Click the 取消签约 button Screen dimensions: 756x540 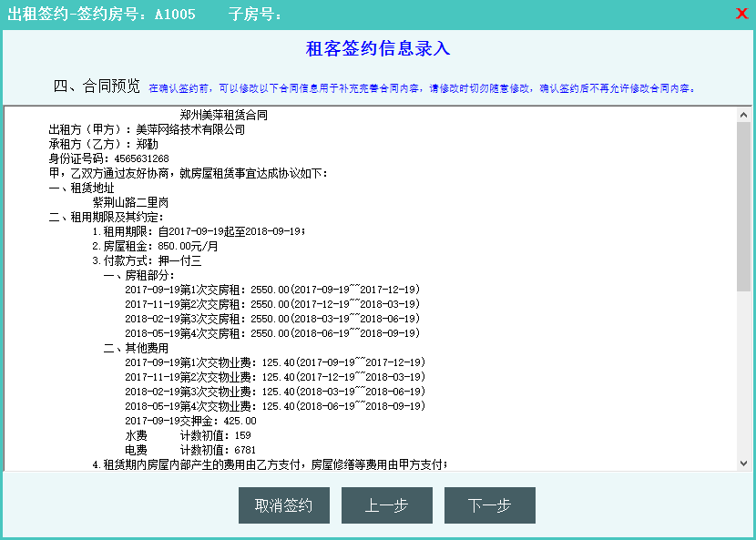tap(283, 506)
